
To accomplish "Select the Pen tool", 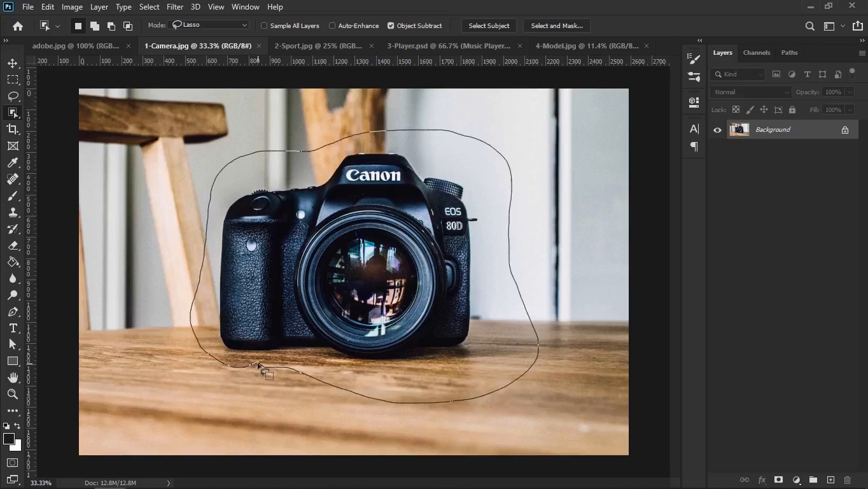I will pyautogui.click(x=13, y=311).
